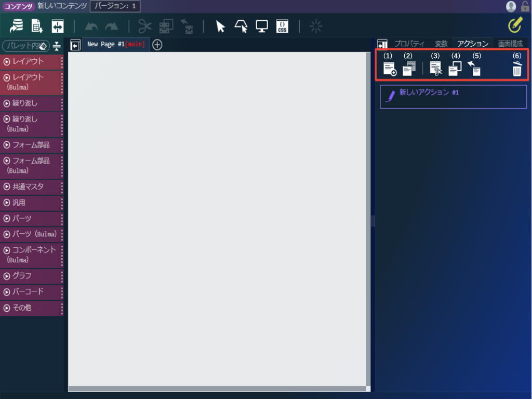Image resolution: width=532 pixels, height=399 pixels.
Task: Switch to the 画面構成 tab
Action: tap(510, 44)
